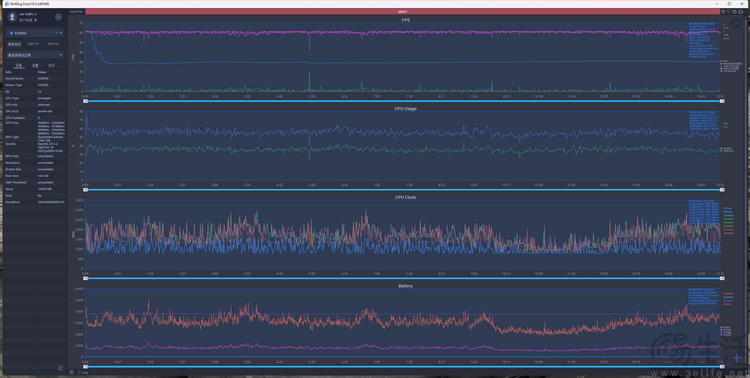Select the 关于 sub-tab
The width and height of the screenshot is (750, 378).
52,65
